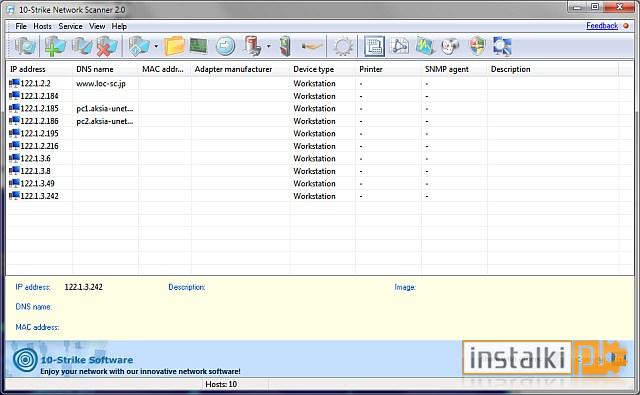Click the IP address value in details panel
This screenshot has height=395, width=640.
point(84,287)
